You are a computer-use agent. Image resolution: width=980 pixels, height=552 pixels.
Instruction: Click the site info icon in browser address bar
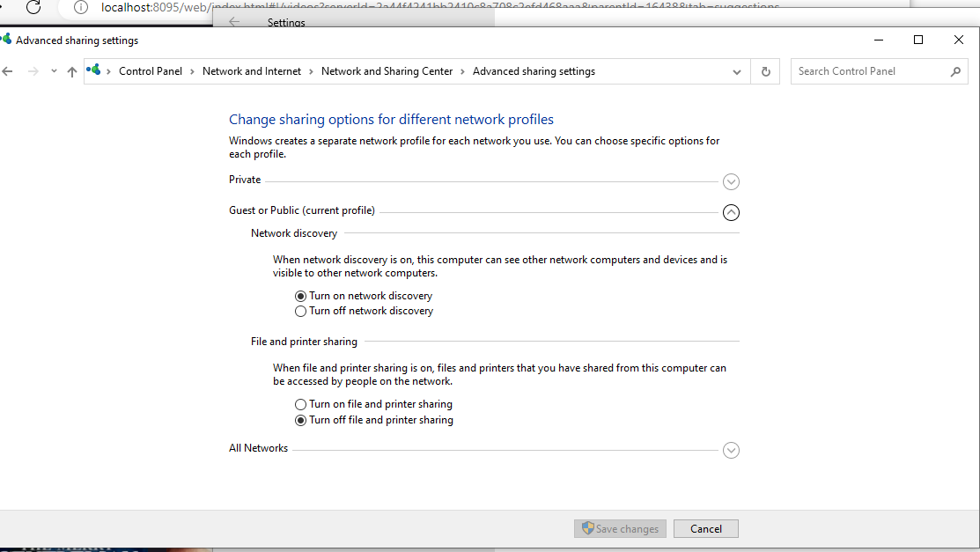click(x=81, y=7)
